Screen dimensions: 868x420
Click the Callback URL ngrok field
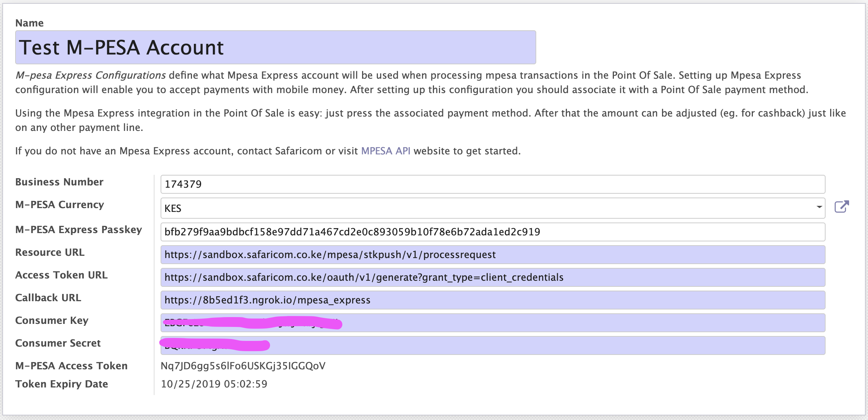tap(493, 300)
